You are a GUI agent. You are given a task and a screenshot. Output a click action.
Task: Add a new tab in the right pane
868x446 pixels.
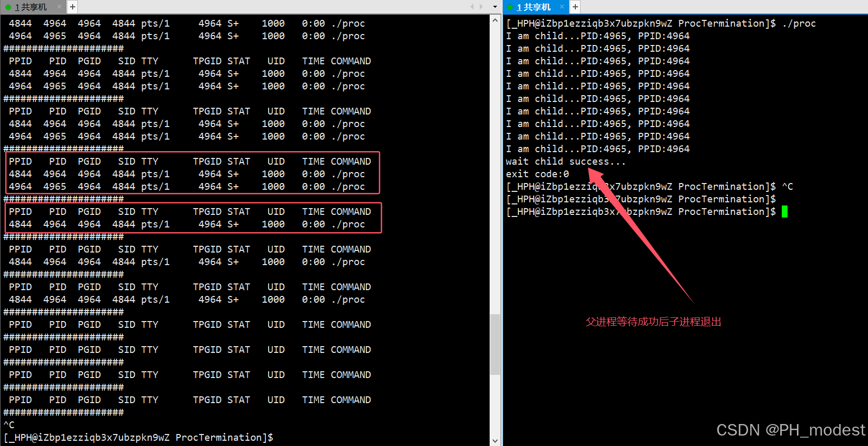[x=575, y=7]
